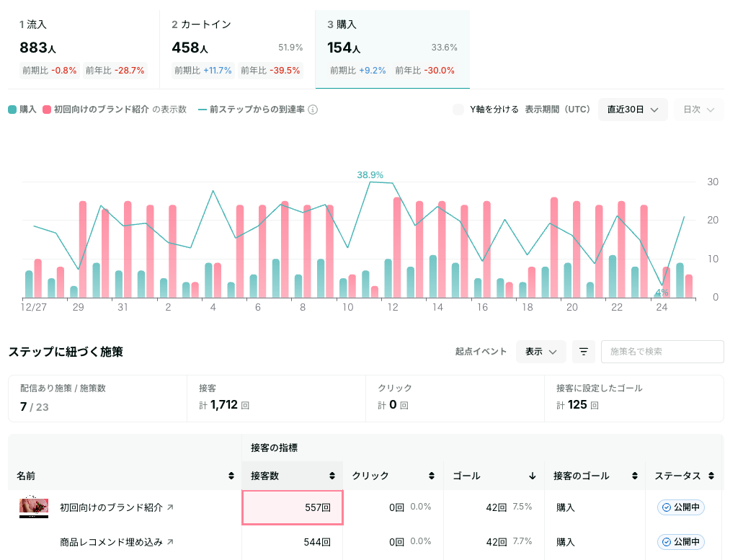This screenshot has height=560, width=743.
Task: Sort table by 名前 column arrows
Action: (x=231, y=476)
